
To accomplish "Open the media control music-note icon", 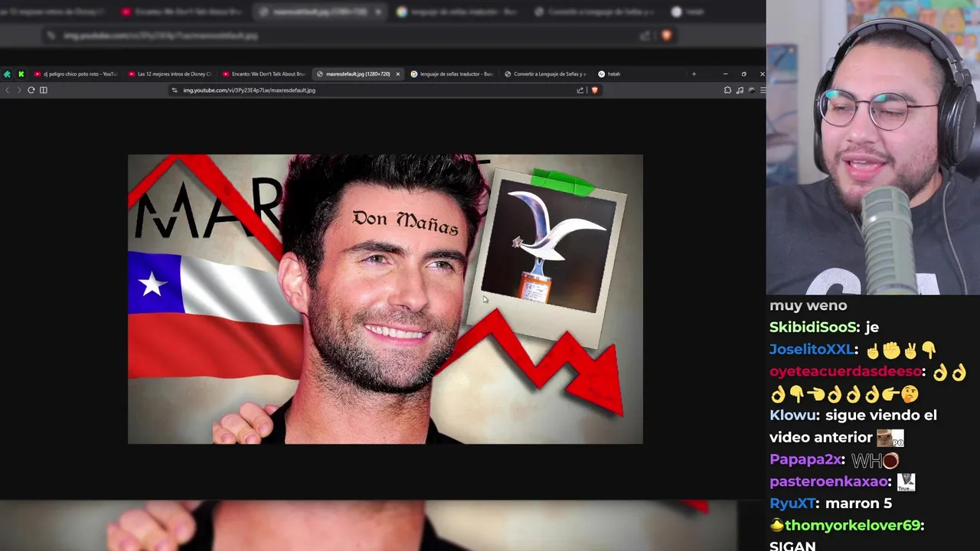I will (740, 90).
